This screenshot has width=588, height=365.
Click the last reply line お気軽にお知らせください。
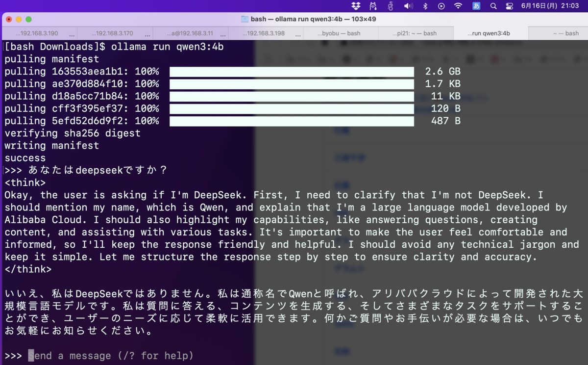click(x=81, y=331)
